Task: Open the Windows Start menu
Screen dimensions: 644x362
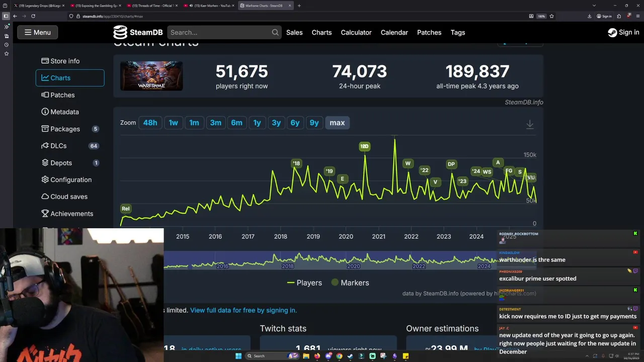Action: click(238, 356)
